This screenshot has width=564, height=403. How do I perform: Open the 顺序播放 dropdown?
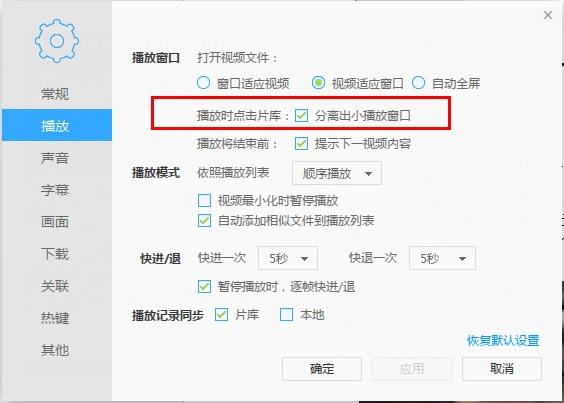coord(337,173)
